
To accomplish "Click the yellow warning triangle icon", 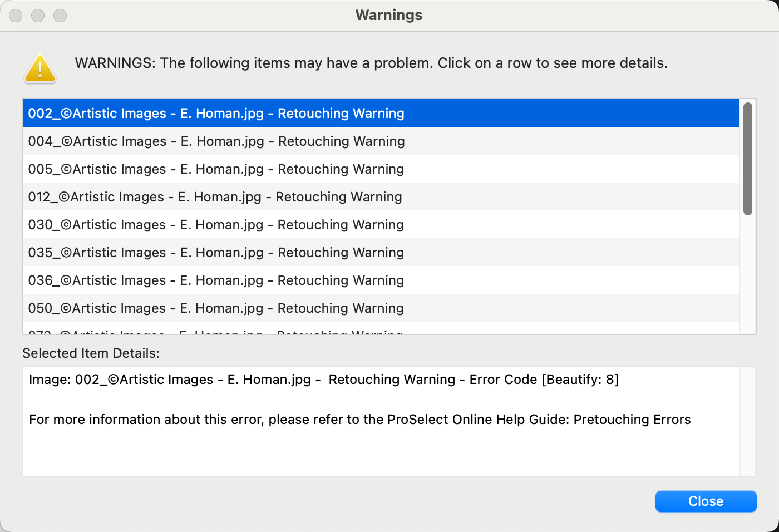I will [x=40, y=69].
